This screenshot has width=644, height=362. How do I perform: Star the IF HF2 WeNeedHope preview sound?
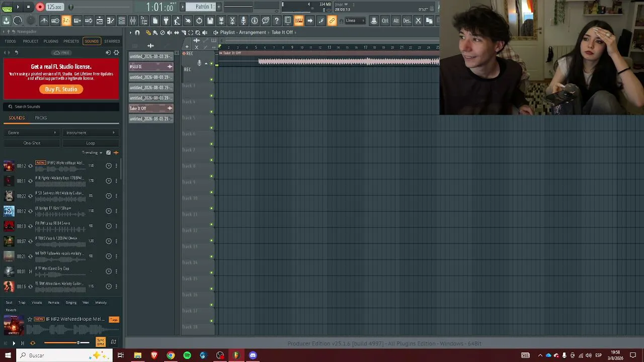tap(30, 319)
